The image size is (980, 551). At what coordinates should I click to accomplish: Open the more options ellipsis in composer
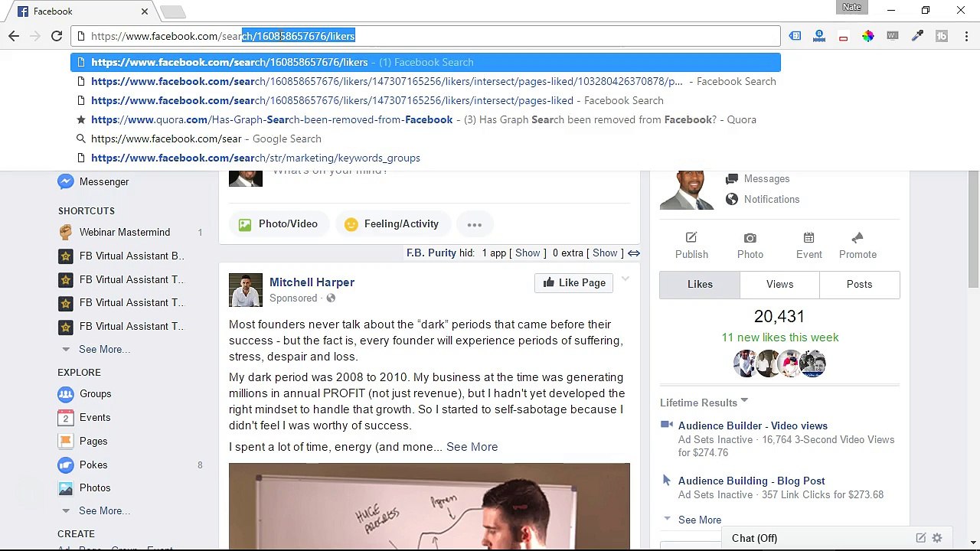click(475, 224)
